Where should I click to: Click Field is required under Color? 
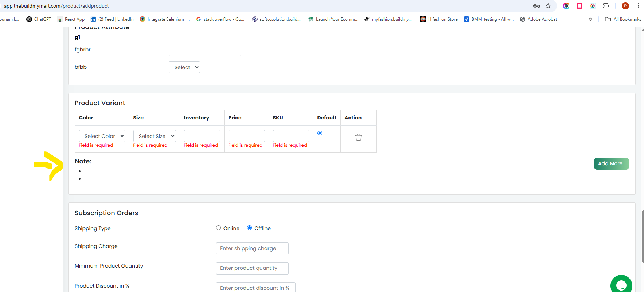[96, 145]
